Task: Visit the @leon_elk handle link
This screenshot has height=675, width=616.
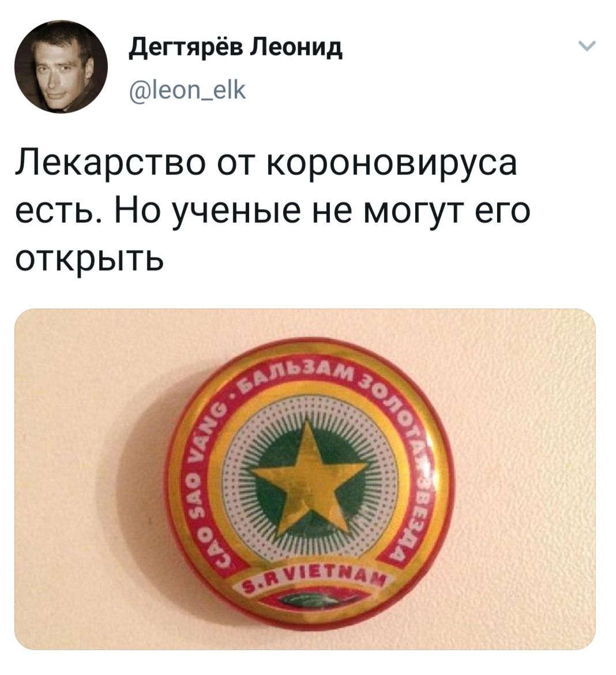Action: point(187,91)
